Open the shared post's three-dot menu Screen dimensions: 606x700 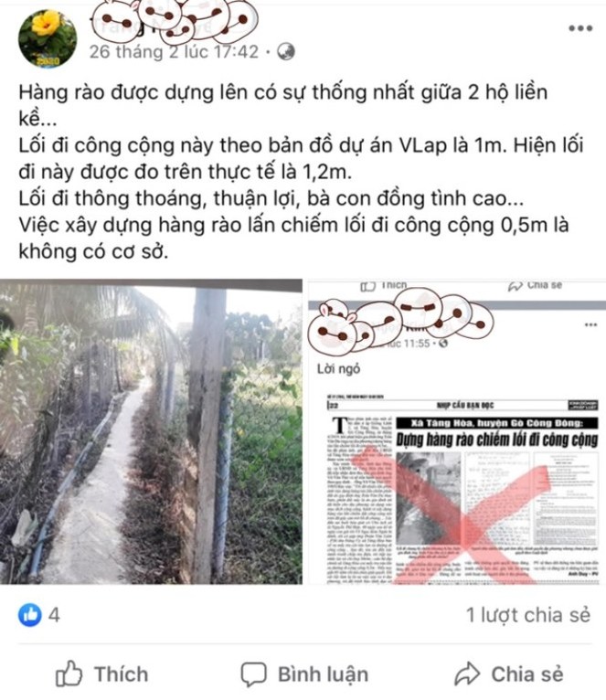(x=590, y=324)
